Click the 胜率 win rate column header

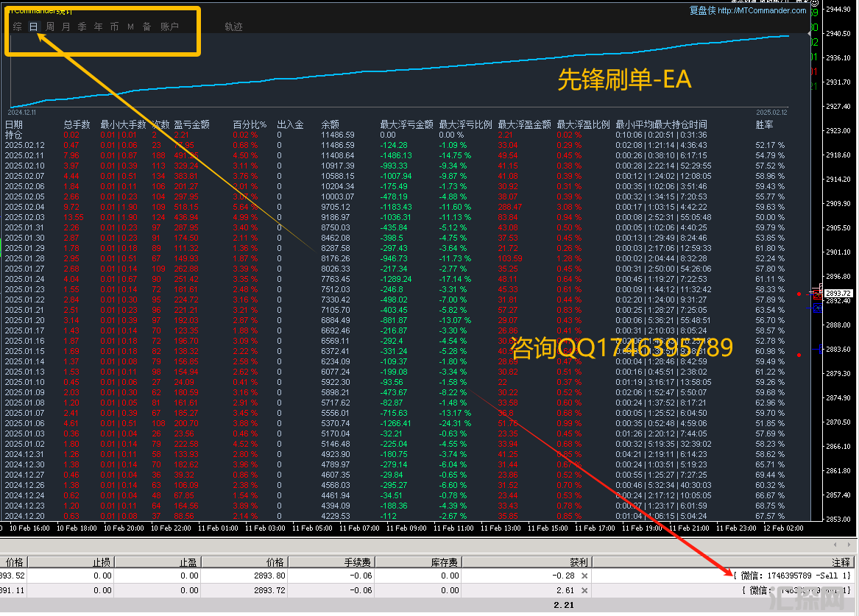click(764, 125)
